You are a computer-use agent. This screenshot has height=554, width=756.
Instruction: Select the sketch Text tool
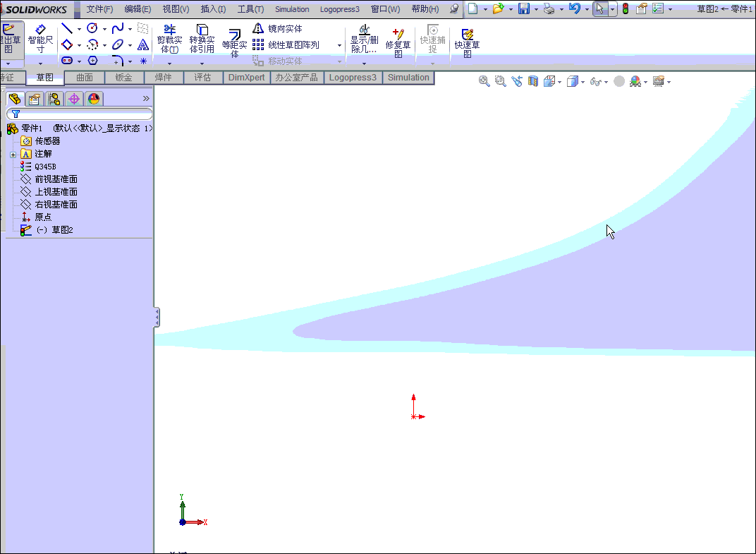point(143,45)
